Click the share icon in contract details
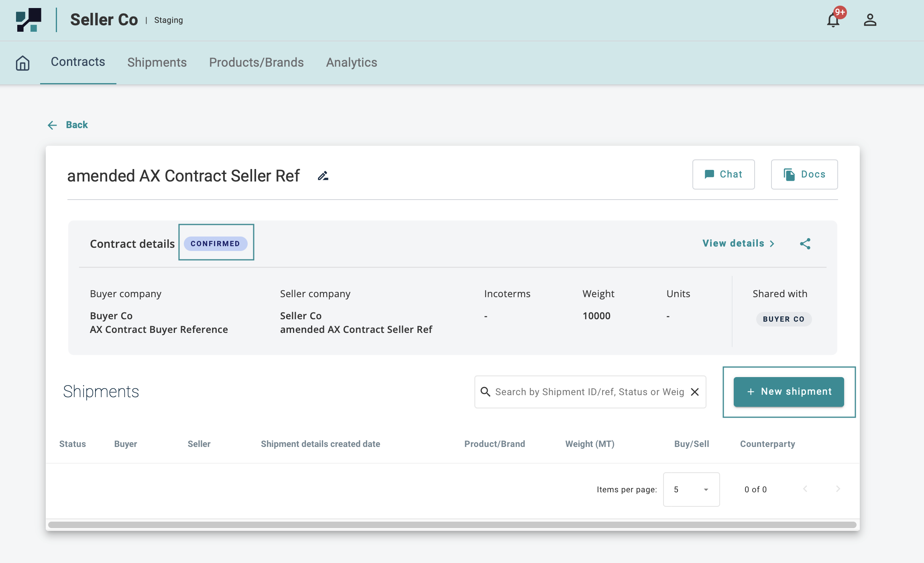The width and height of the screenshot is (924, 563). click(805, 244)
